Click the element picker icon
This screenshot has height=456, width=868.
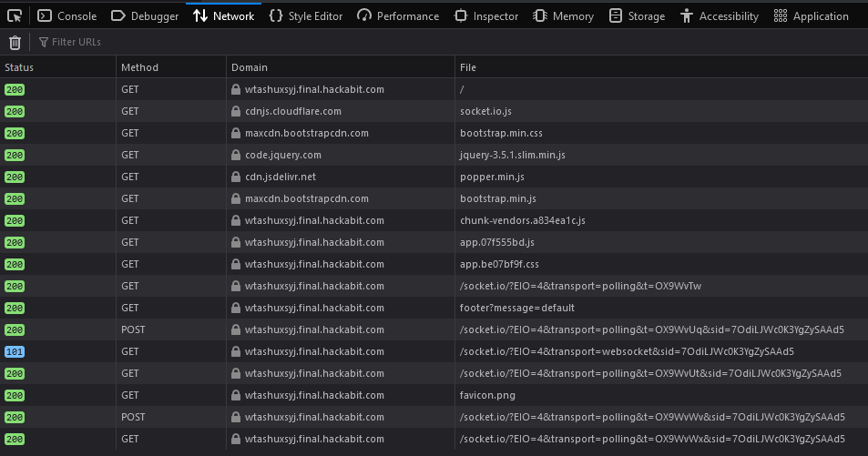15,15
